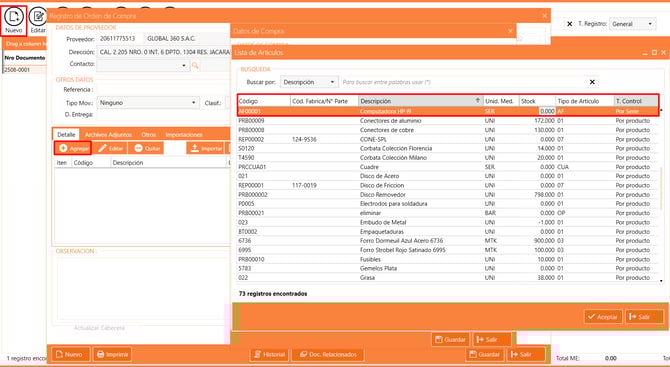Click the Agregar button in Detalle tab
Image resolution: width=670 pixels, height=367 pixels.
tap(73, 148)
